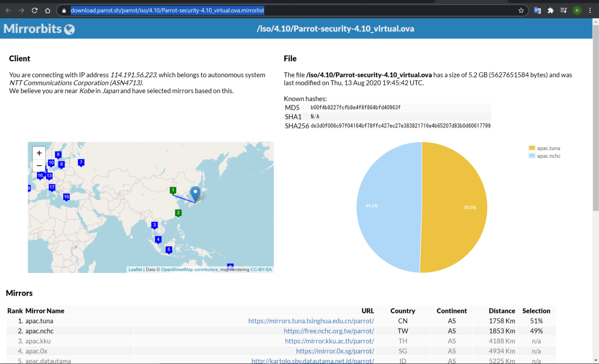Open the home page via the house icon

coord(47,10)
